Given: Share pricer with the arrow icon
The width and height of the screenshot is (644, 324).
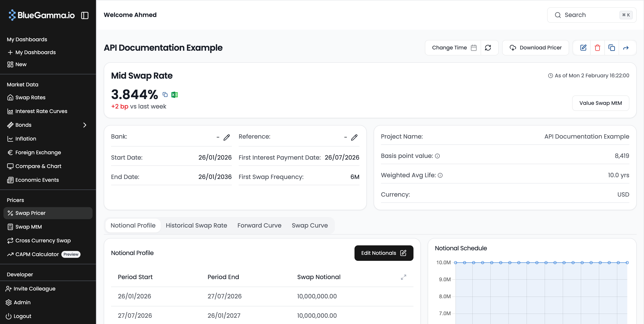Looking at the screenshot, I should coord(626,48).
